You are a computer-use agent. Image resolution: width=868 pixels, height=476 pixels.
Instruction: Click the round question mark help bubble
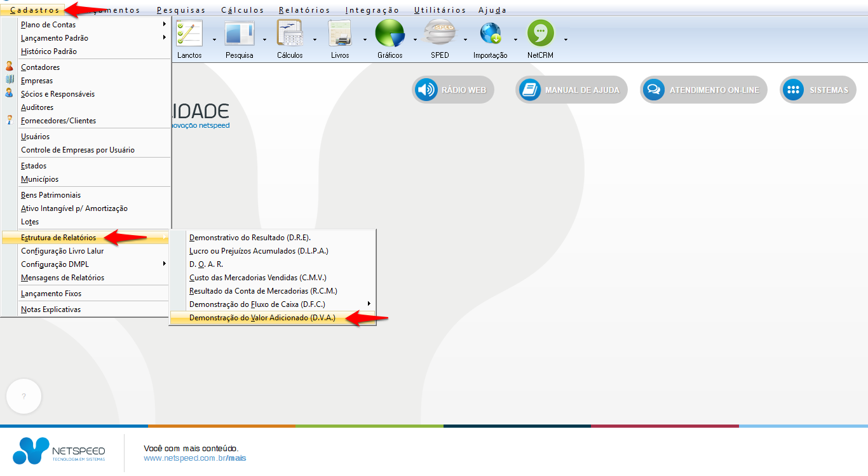[x=24, y=396]
